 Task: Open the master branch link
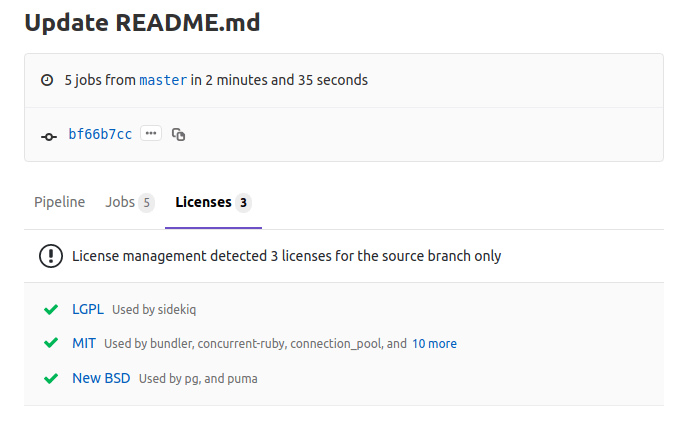(x=163, y=80)
